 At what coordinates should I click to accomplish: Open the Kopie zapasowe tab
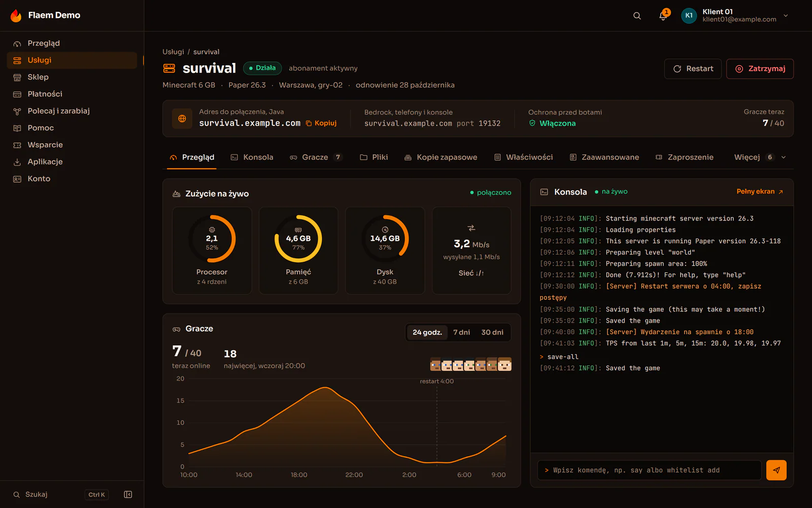coord(441,157)
